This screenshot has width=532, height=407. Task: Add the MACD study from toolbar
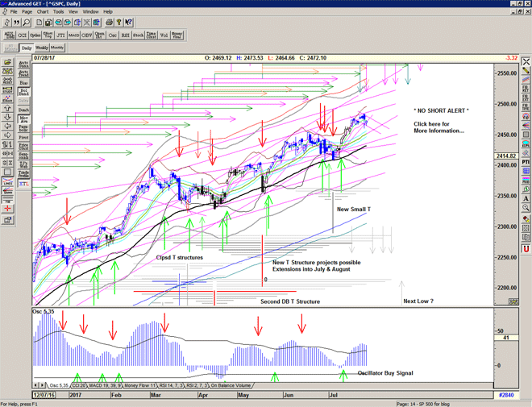[x=73, y=35]
